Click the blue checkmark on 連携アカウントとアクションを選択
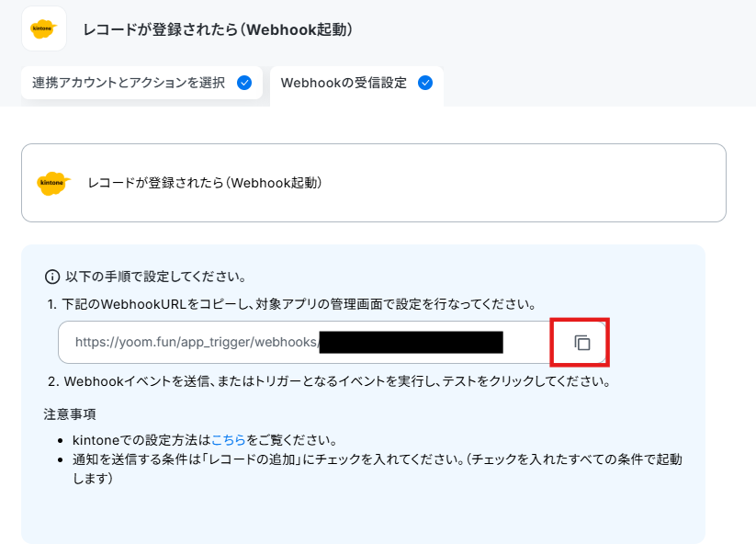The height and width of the screenshot is (555, 756). 244,83
